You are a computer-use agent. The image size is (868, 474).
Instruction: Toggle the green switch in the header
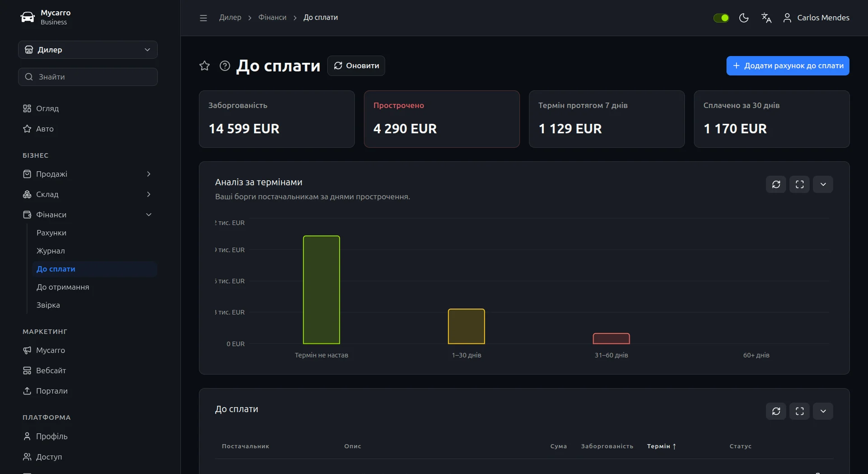[721, 18]
